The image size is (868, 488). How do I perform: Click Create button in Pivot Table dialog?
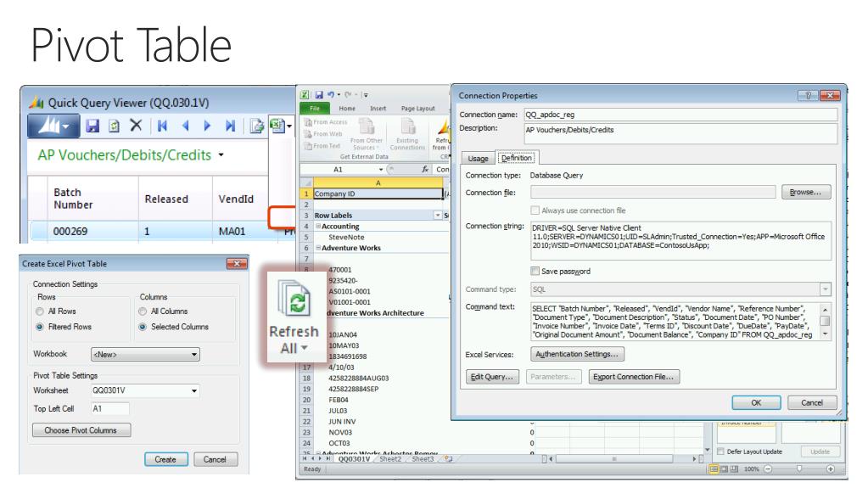click(166, 460)
